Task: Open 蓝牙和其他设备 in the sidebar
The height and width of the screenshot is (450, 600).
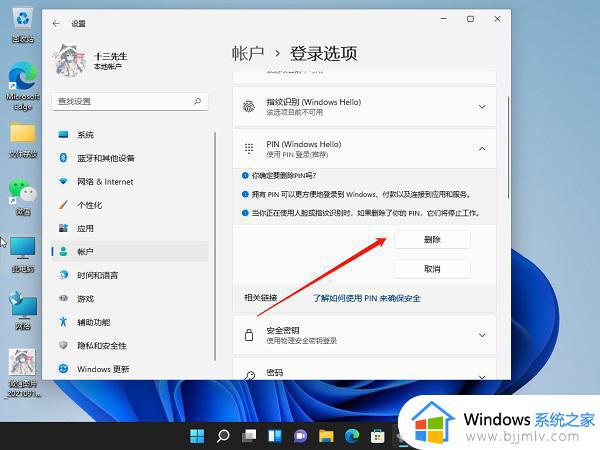Action: [130, 158]
